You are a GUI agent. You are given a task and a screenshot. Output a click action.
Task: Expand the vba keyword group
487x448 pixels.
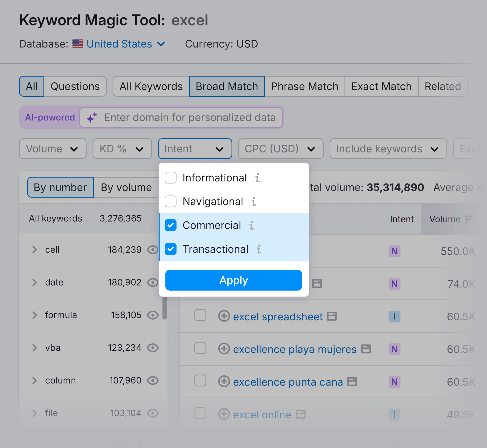click(x=34, y=348)
